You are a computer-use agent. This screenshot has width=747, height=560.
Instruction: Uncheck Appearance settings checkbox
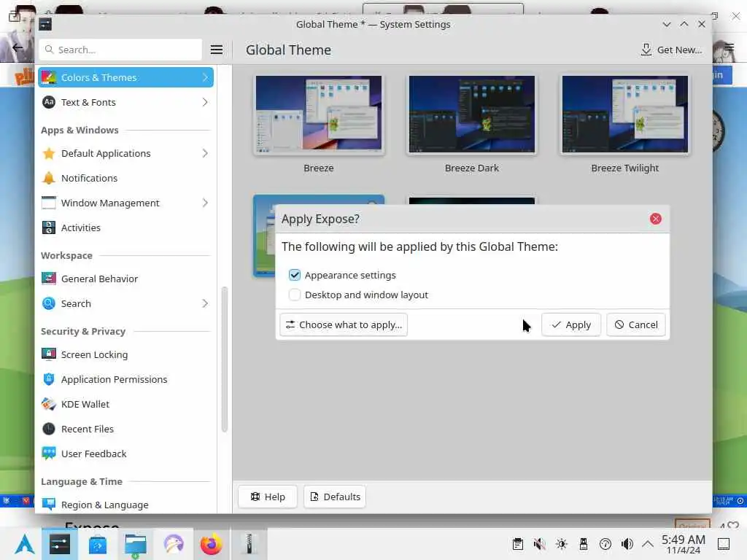[295, 275]
